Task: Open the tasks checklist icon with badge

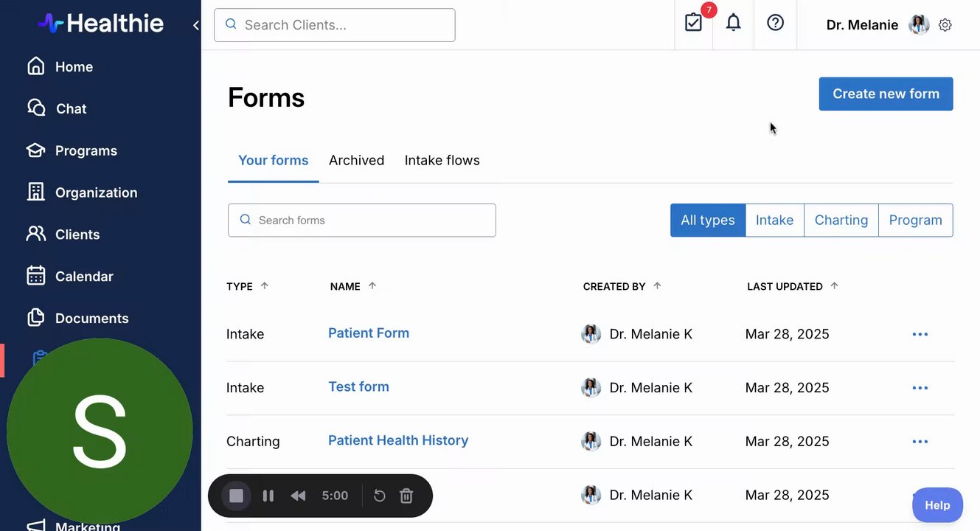Action: tap(693, 23)
